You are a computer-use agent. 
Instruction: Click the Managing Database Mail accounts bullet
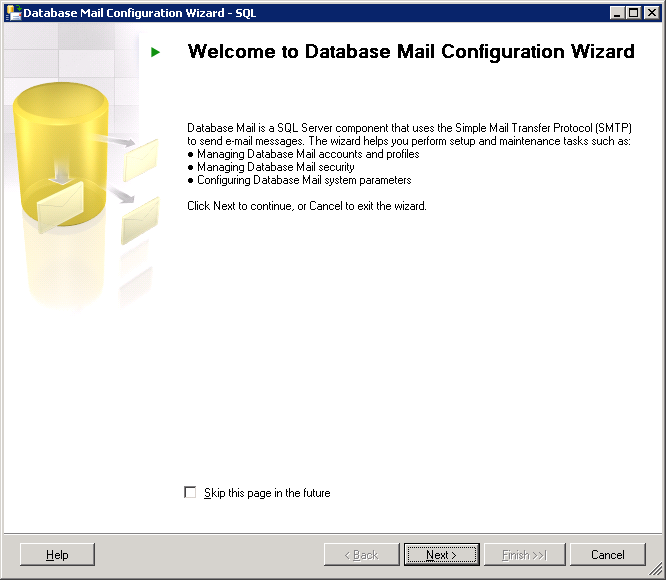pyautogui.click(x=308, y=155)
